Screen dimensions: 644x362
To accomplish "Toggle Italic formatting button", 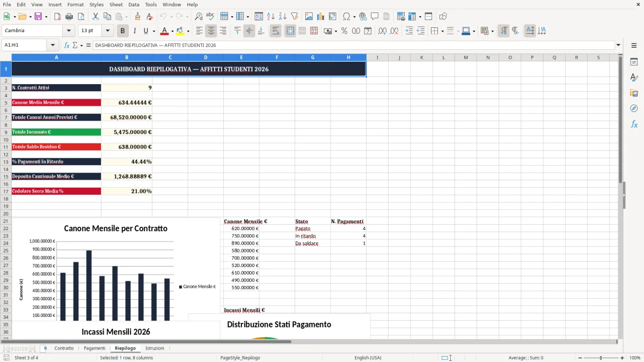I will point(135,31).
